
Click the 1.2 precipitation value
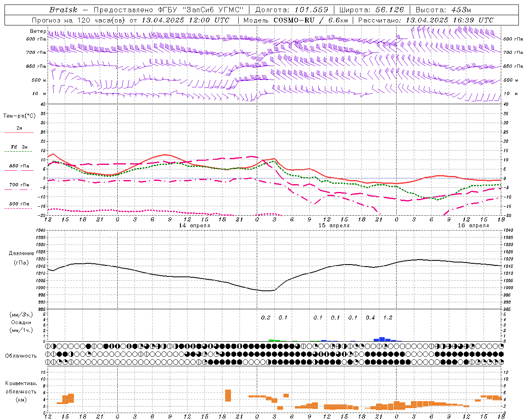(x=388, y=318)
